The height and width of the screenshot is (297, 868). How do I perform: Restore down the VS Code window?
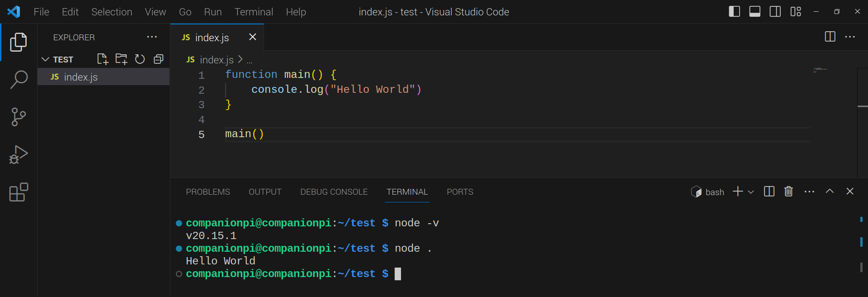(x=837, y=12)
